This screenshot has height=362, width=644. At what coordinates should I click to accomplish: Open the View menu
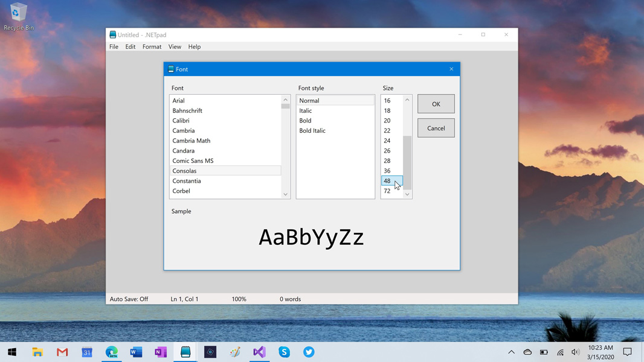click(175, 46)
